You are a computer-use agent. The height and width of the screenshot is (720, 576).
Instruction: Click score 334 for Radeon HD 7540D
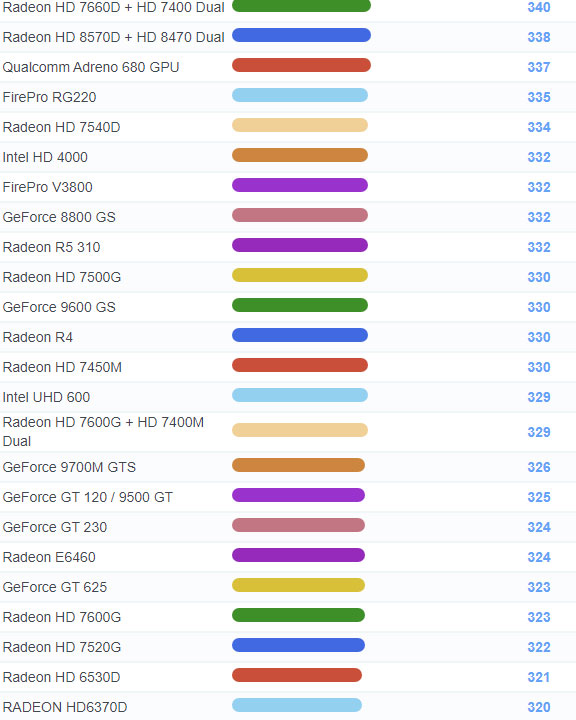tap(539, 127)
